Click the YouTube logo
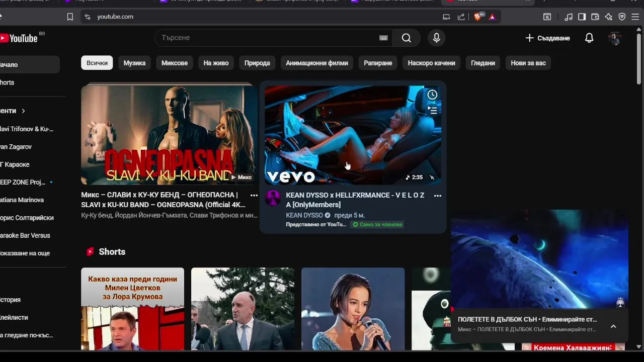The width and height of the screenshot is (644, 362). [19, 38]
